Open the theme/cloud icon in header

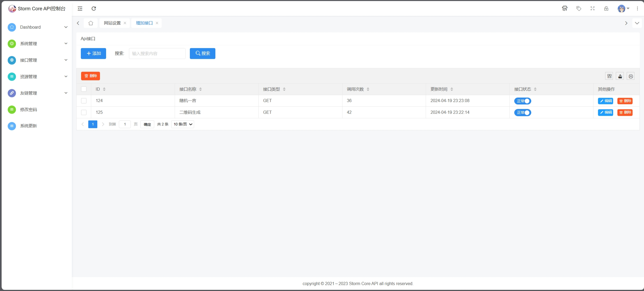(565, 9)
